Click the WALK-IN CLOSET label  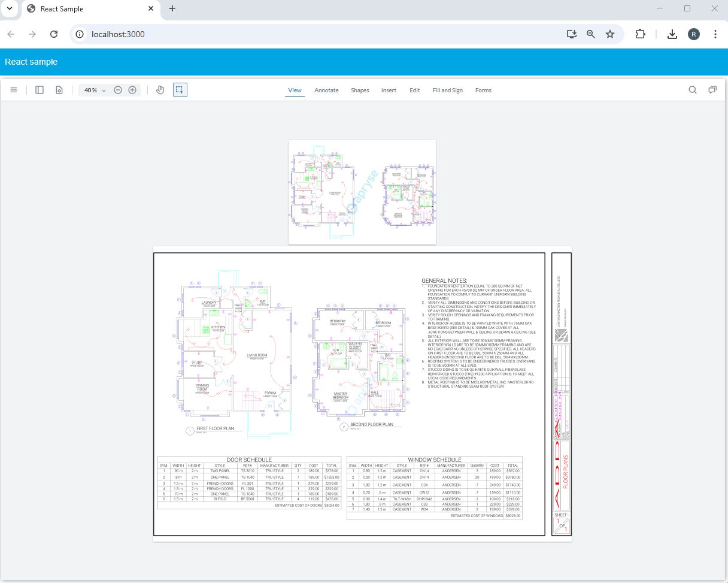point(354,346)
